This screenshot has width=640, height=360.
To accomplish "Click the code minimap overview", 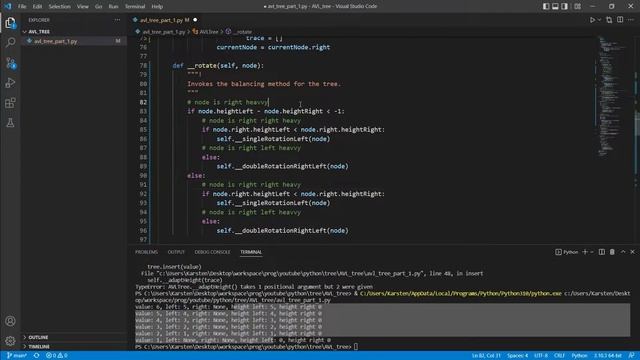I will [x=612, y=96].
